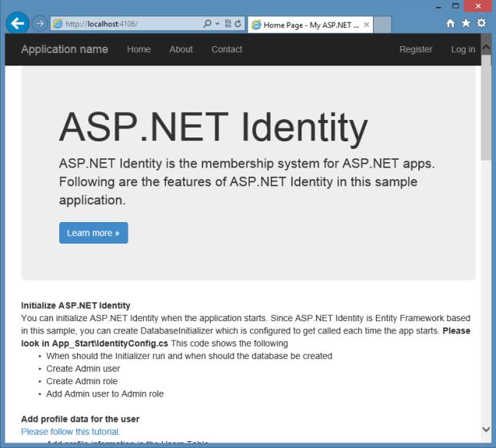Click the Refresh icon in address bar

[x=238, y=23]
